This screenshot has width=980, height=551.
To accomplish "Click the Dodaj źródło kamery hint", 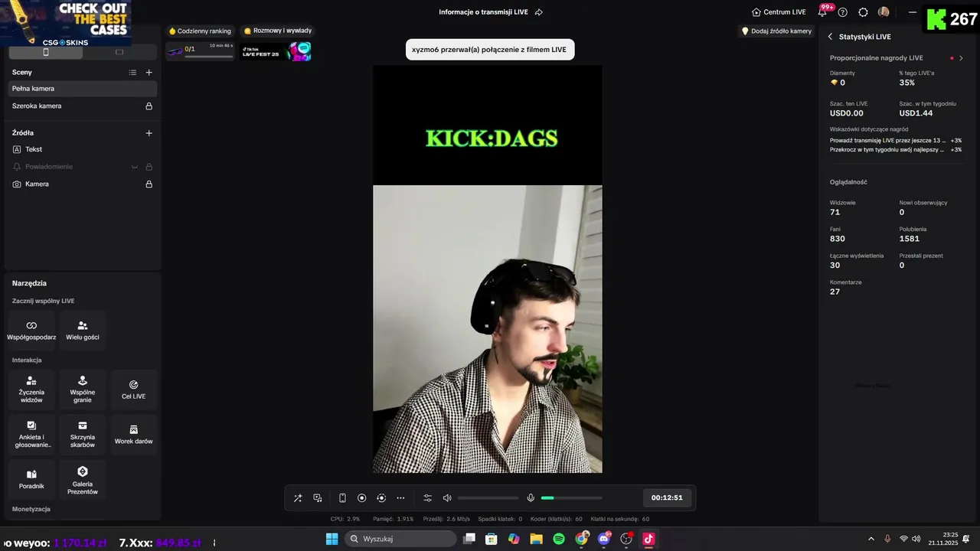I will 776,31.
